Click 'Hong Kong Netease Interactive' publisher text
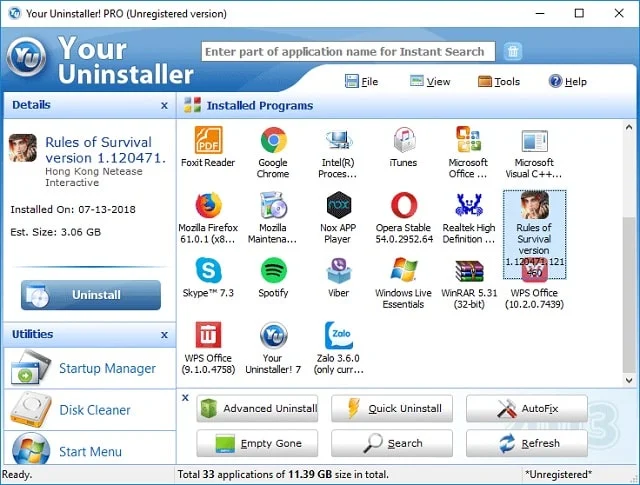640x485 pixels. pyautogui.click(x=94, y=177)
